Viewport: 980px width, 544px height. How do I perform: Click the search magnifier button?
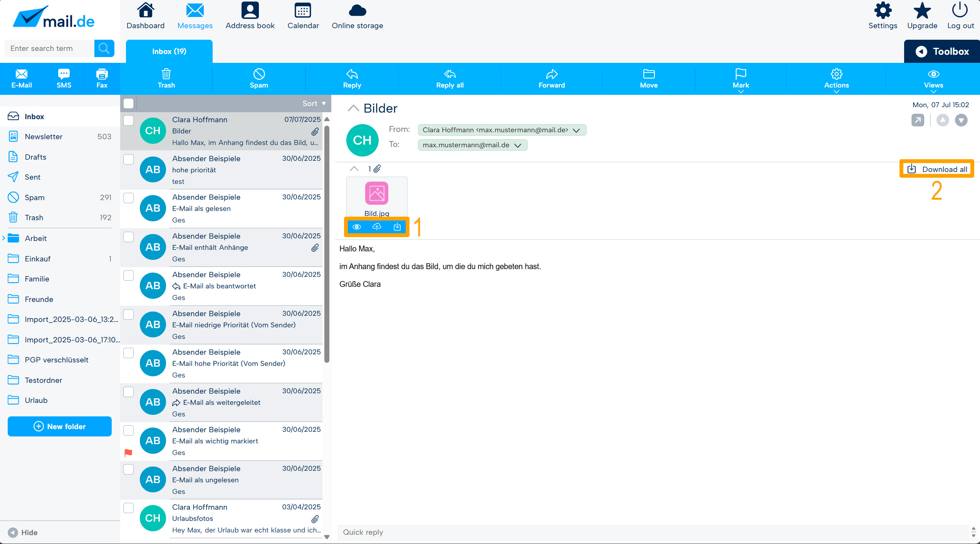[x=104, y=48]
